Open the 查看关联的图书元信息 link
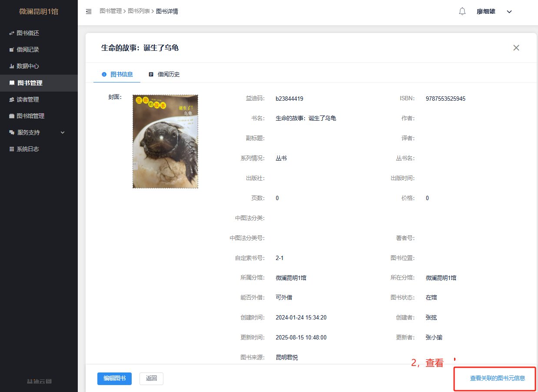This screenshot has height=392, width=538. [497, 378]
